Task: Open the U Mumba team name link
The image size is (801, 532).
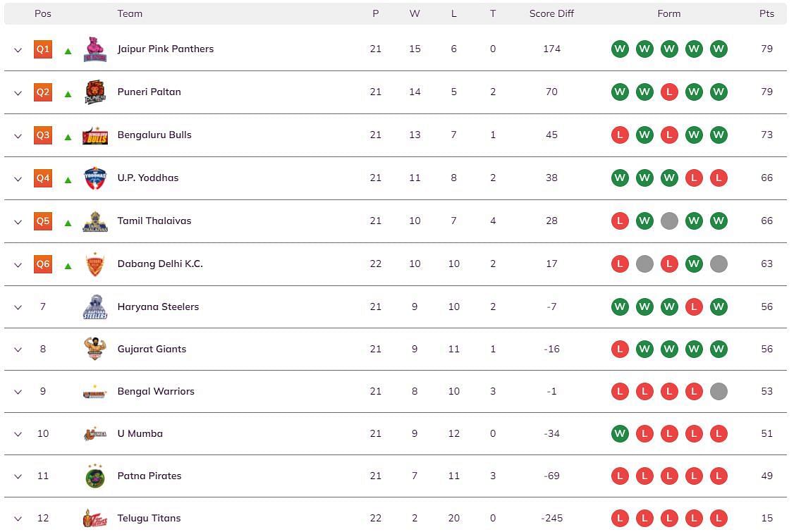Action: point(140,433)
